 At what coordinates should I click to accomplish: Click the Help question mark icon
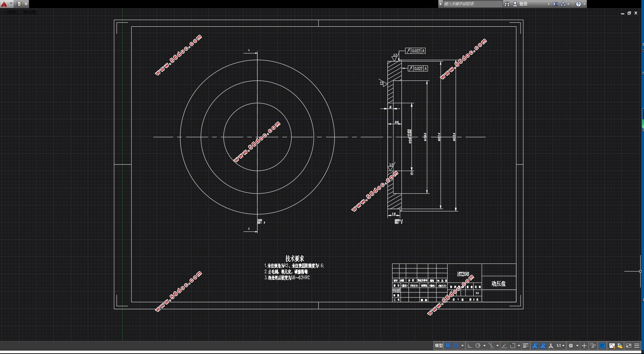point(579,4)
